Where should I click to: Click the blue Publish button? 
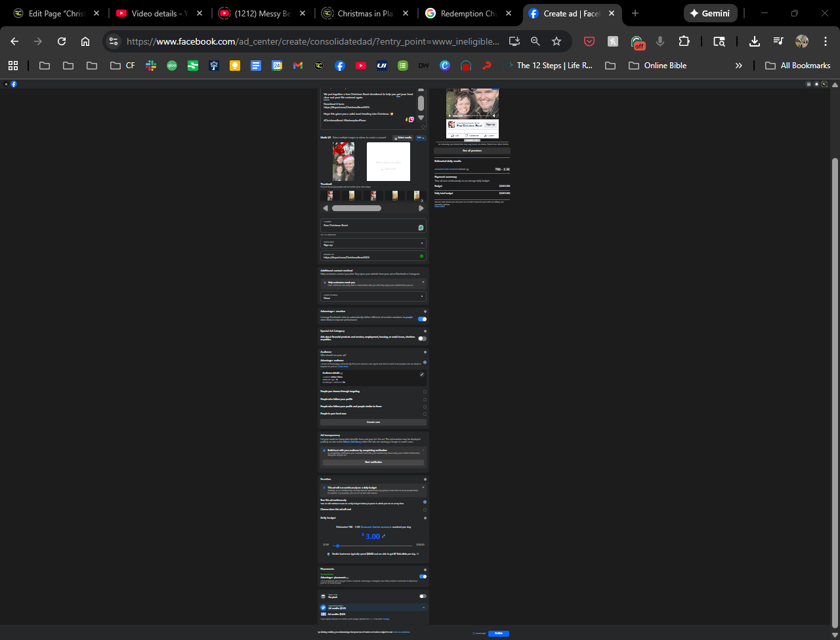coord(499,633)
